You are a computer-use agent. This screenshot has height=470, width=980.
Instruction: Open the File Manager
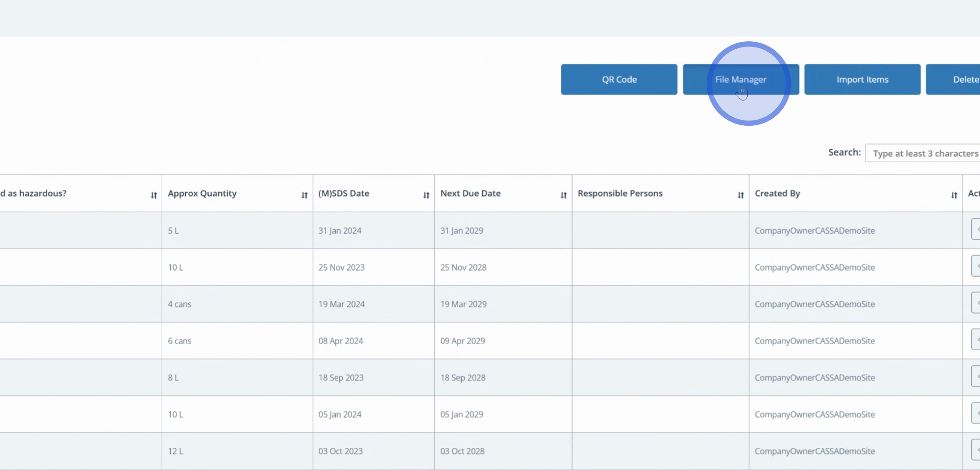click(x=740, y=80)
